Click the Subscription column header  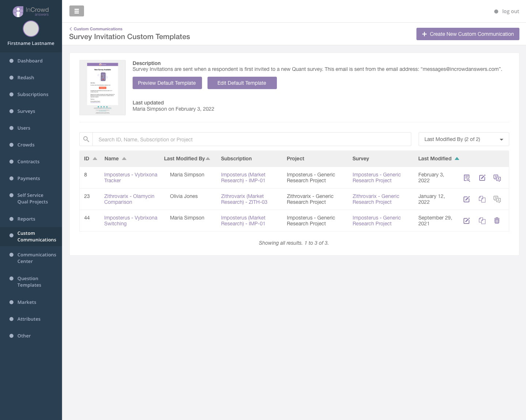[x=236, y=159]
